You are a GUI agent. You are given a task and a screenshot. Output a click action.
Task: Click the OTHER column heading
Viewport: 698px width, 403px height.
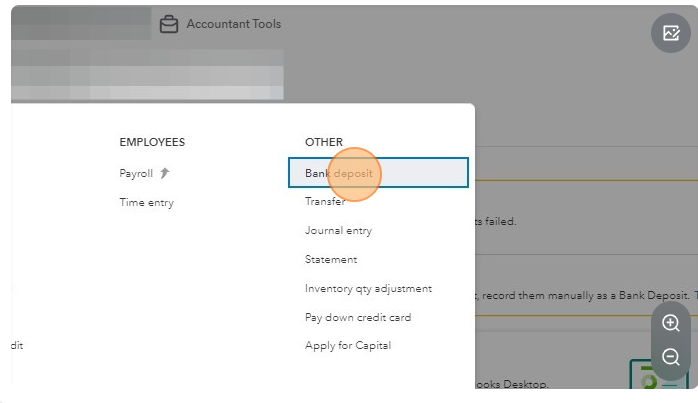coord(323,142)
